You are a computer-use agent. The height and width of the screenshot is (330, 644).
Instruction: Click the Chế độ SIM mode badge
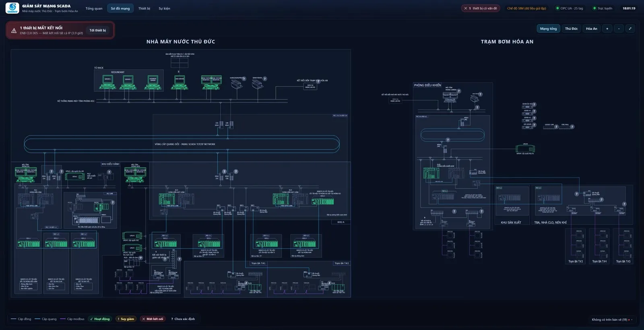(x=526, y=8)
